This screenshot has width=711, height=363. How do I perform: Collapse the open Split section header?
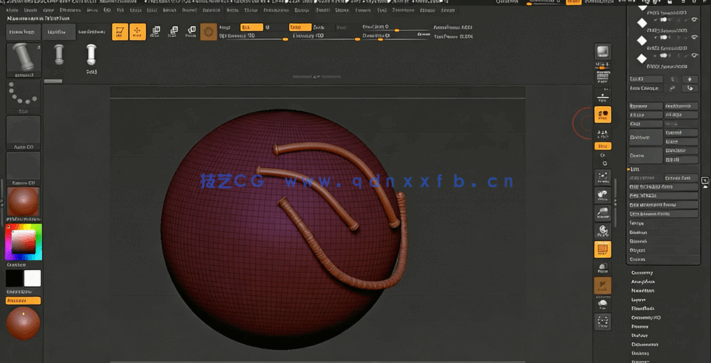[635, 169]
